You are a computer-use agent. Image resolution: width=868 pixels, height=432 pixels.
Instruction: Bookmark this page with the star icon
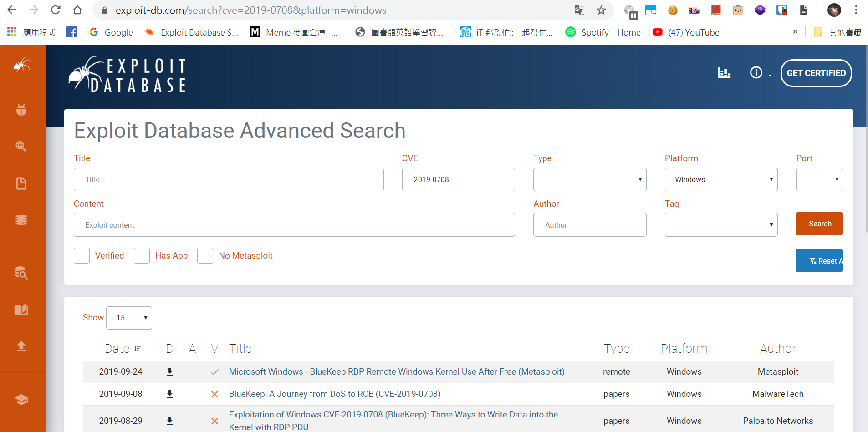601,10
